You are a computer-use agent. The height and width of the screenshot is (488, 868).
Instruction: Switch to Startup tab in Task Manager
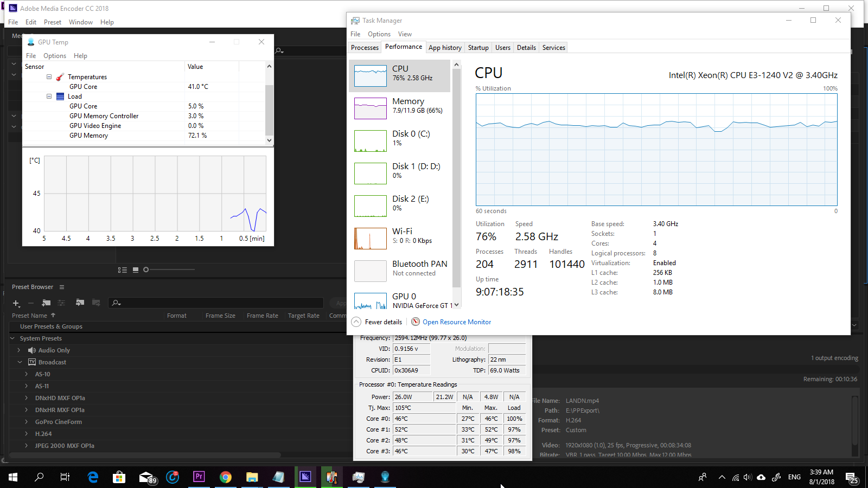coord(478,48)
